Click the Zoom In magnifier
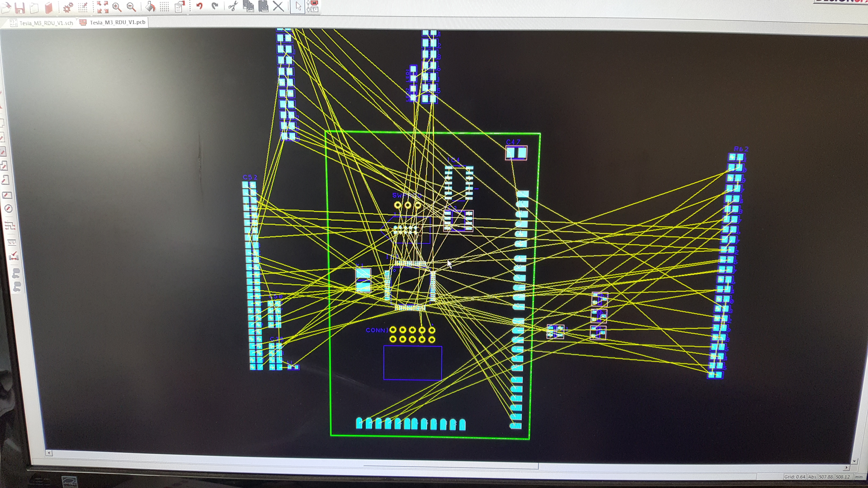This screenshot has width=868, height=488. 117,7
